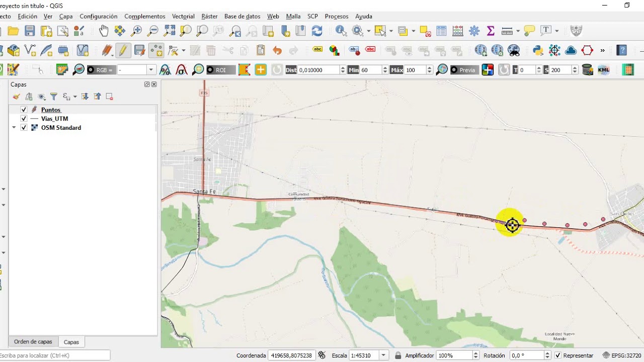
Task: Show statistical summary sigma icon
Action: click(x=491, y=31)
